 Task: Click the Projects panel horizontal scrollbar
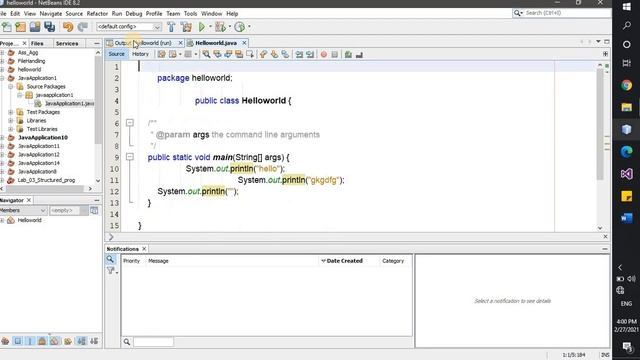pyautogui.click(x=45, y=189)
